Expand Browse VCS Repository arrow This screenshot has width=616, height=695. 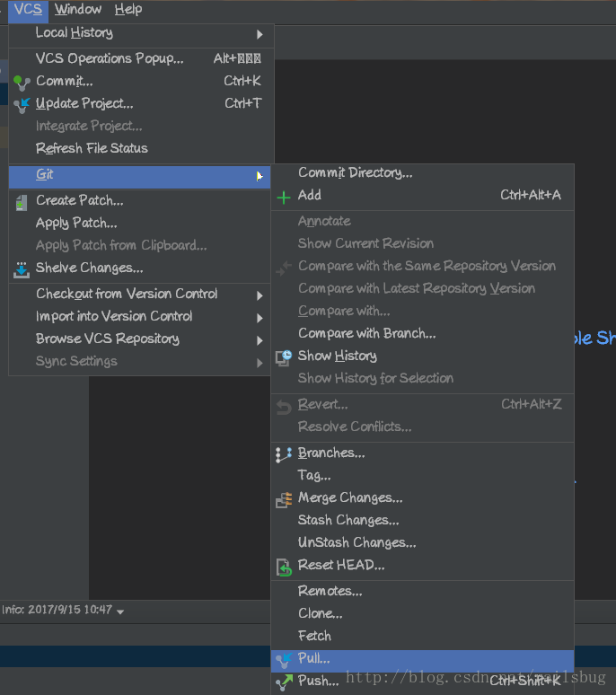click(x=260, y=340)
